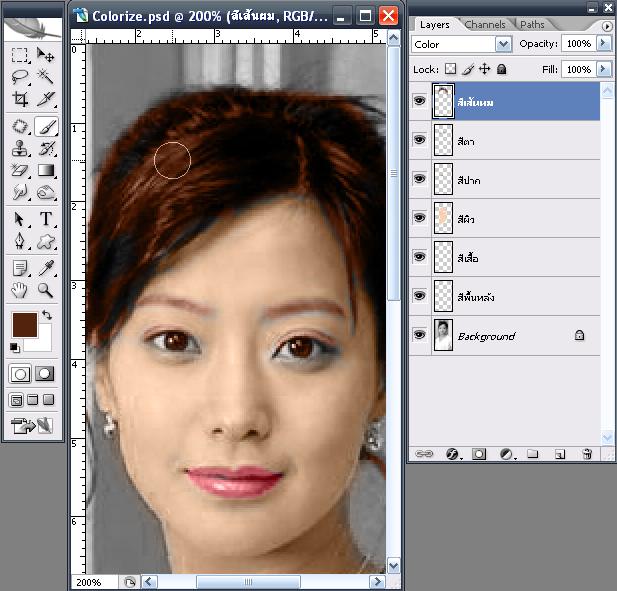Select the Hand tool
The image size is (617, 591).
[x=20, y=290]
